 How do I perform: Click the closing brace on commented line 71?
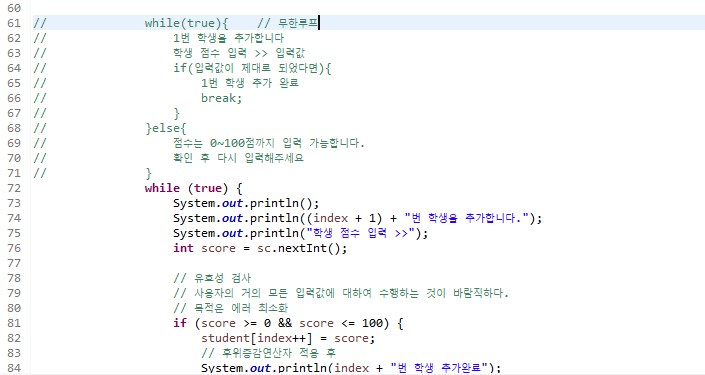pyautogui.click(x=148, y=173)
